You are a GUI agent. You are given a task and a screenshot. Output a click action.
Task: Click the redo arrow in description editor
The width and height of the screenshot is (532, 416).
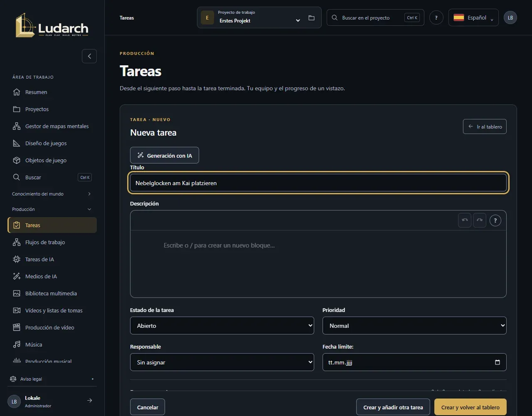pyautogui.click(x=480, y=220)
